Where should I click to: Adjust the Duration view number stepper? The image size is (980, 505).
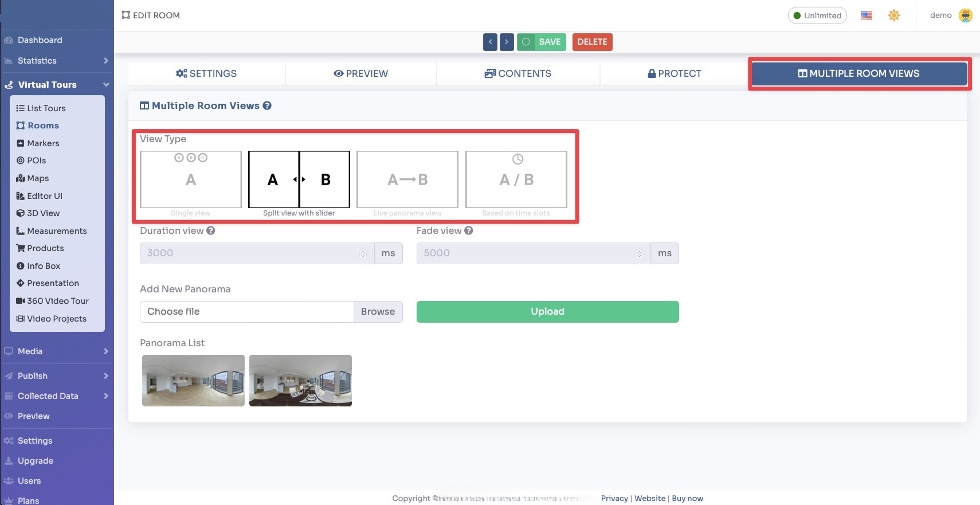click(x=363, y=253)
